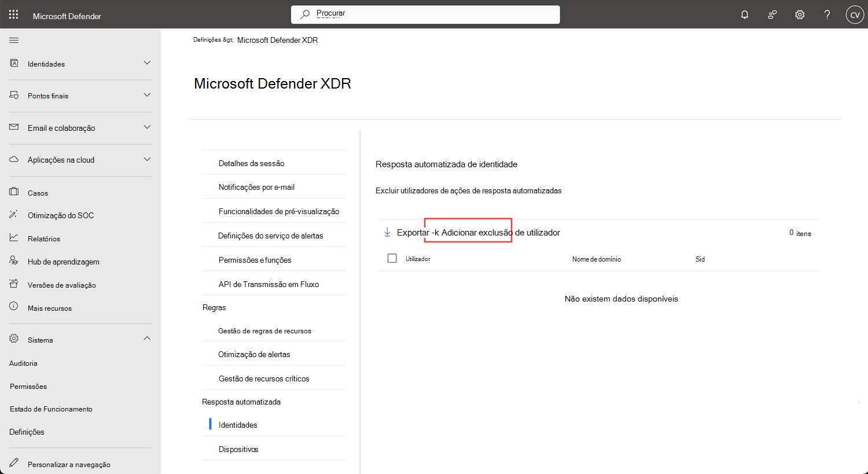Expand the Identidades chevron
The image size is (868, 474).
tap(147, 63)
